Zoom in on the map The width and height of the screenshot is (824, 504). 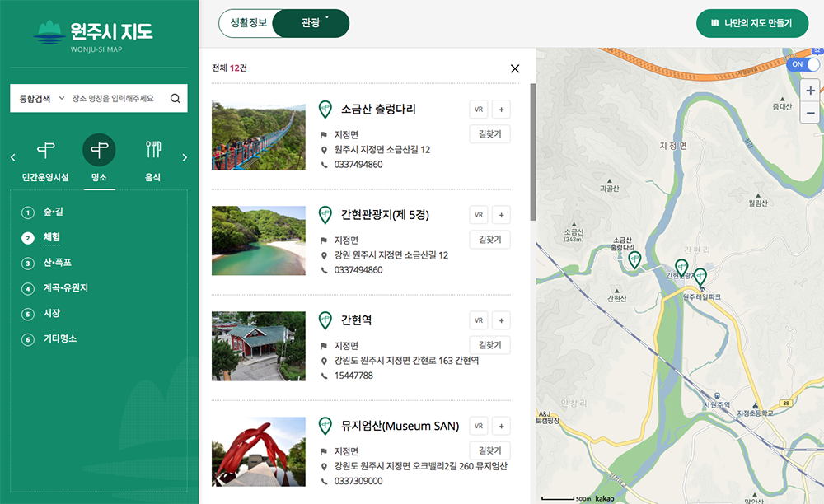pyautogui.click(x=810, y=91)
